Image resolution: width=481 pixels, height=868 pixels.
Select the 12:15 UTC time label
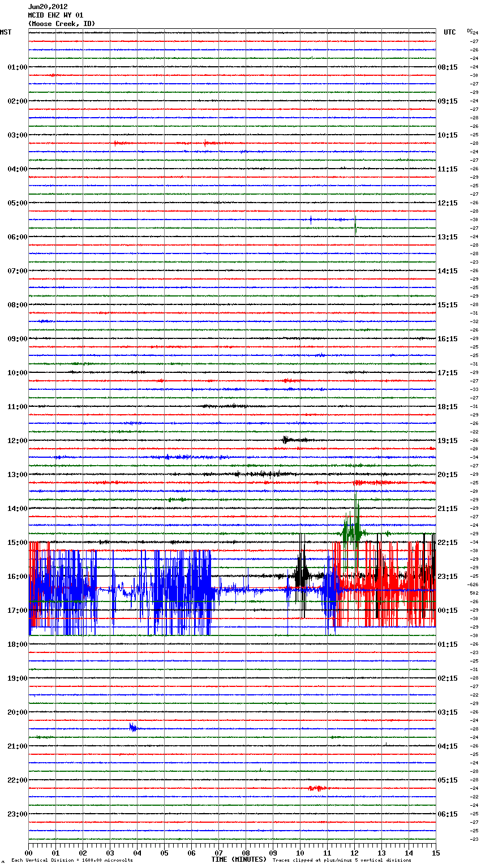point(448,203)
